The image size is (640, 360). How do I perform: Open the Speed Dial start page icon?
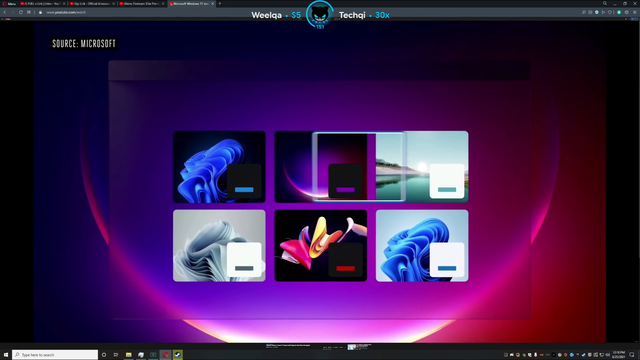pyautogui.click(x=29, y=12)
